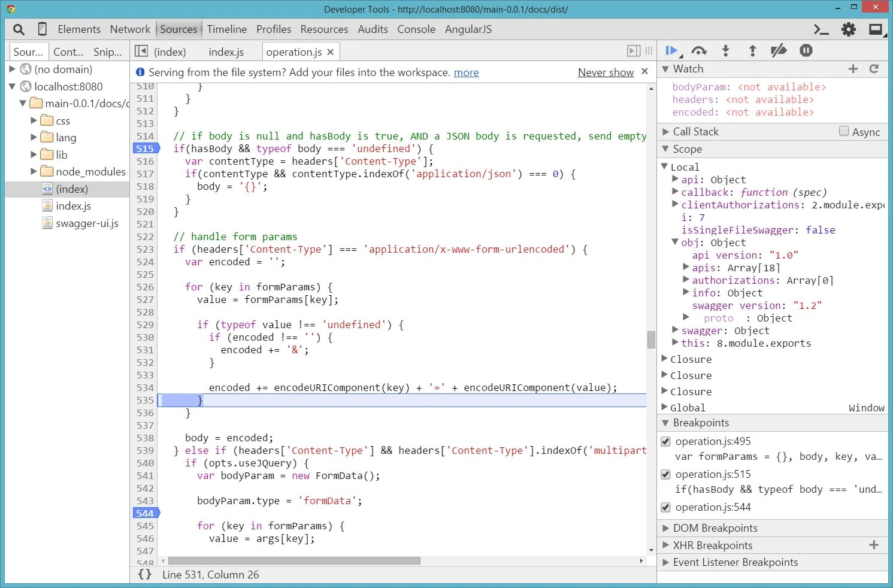Open the Profiles panel
The image size is (893, 588).
click(x=274, y=29)
